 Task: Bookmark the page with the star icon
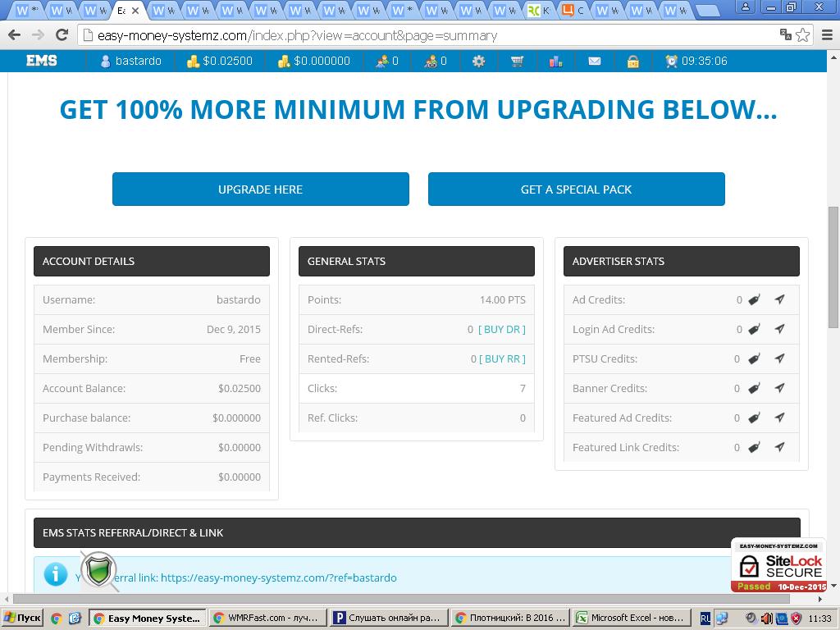pos(802,35)
